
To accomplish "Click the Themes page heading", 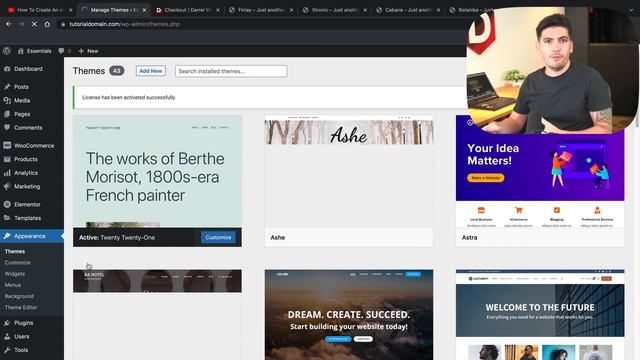I will (x=89, y=71).
